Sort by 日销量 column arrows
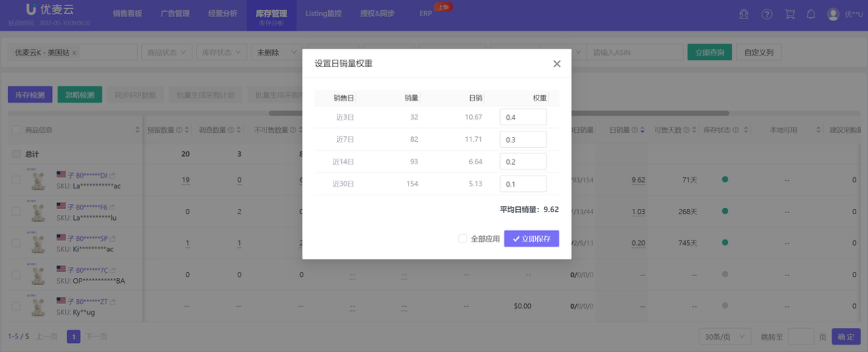 pos(643,130)
